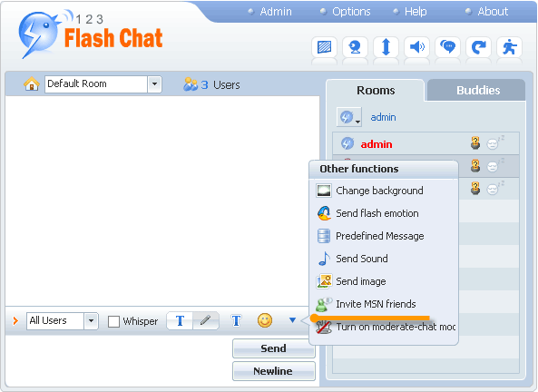Click the Send button
This screenshot has width=538, height=392.
coord(273,348)
